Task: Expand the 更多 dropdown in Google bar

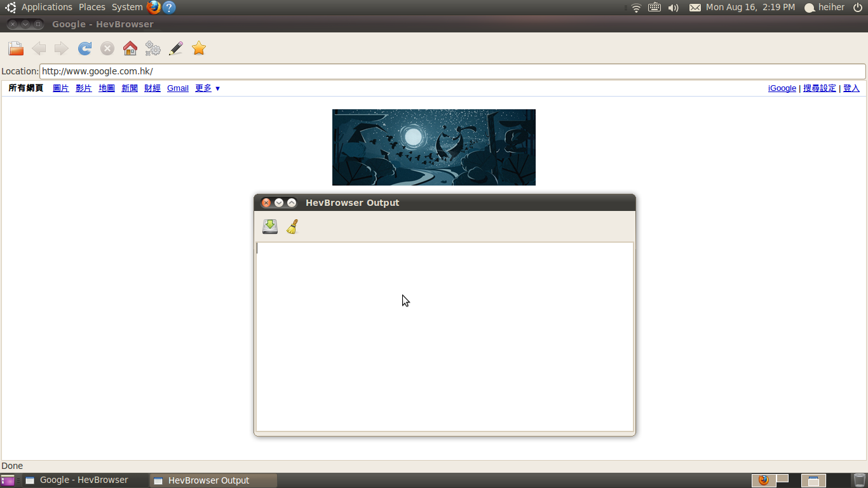Action: (208, 88)
